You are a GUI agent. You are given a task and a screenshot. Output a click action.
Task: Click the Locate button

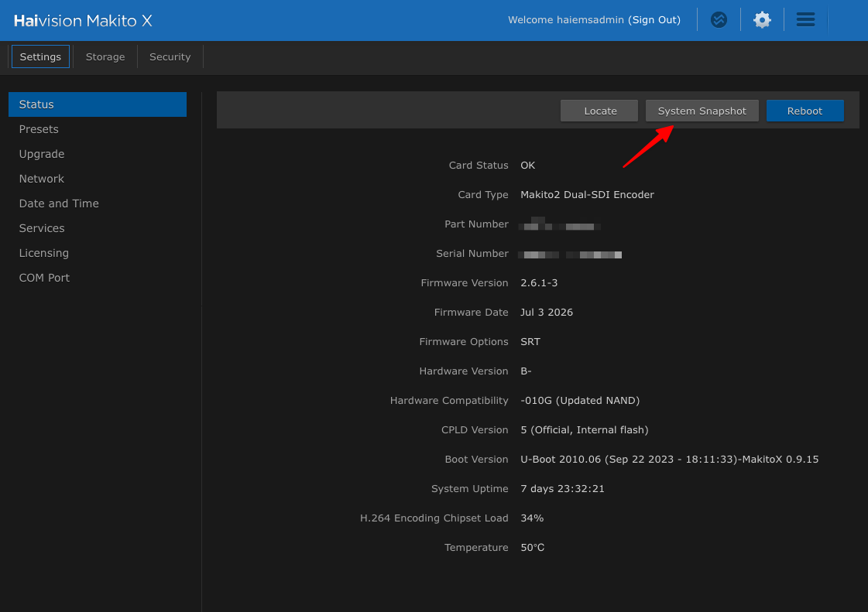[599, 111]
